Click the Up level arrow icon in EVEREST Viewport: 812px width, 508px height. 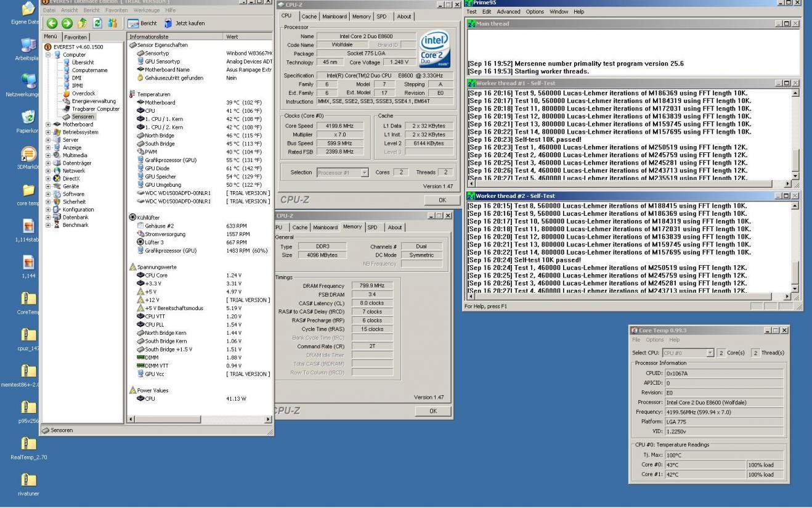point(82,23)
